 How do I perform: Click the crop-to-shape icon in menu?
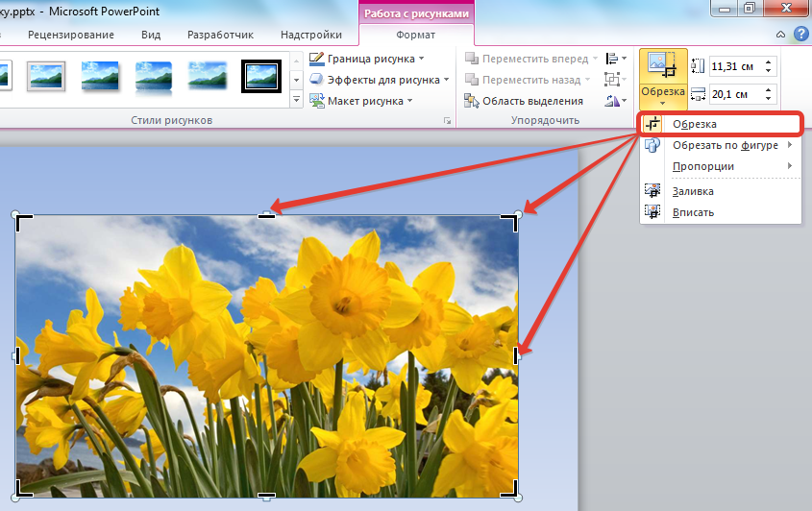[x=652, y=145]
